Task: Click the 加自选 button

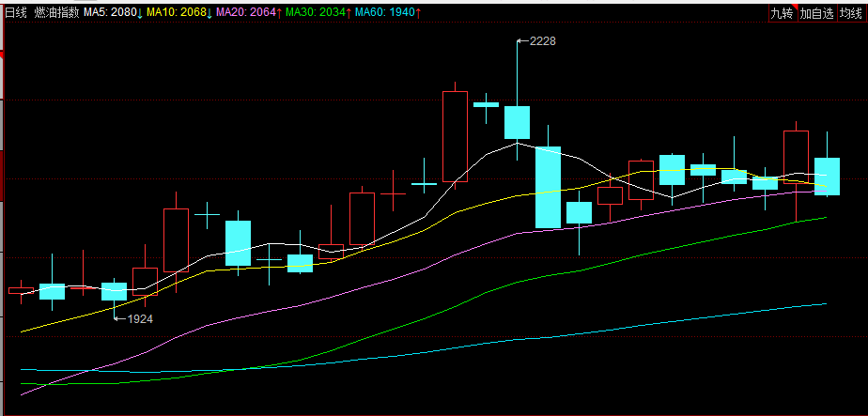Action: pos(817,13)
